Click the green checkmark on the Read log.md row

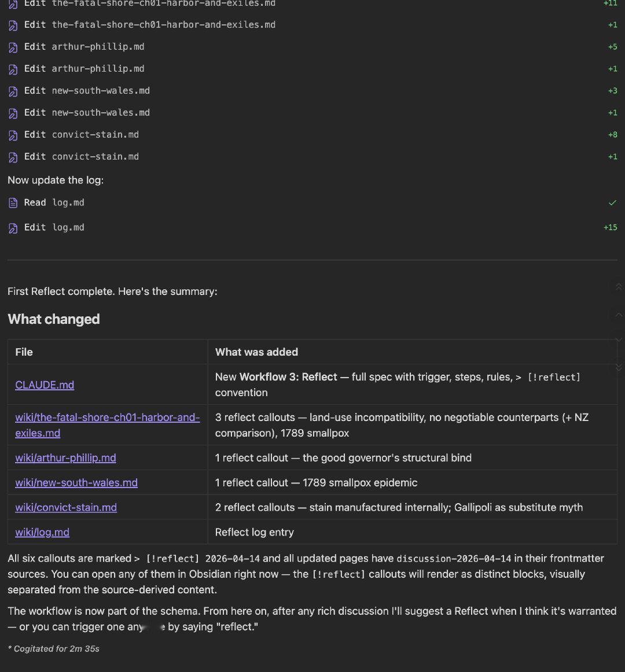(x=612, y=203)
